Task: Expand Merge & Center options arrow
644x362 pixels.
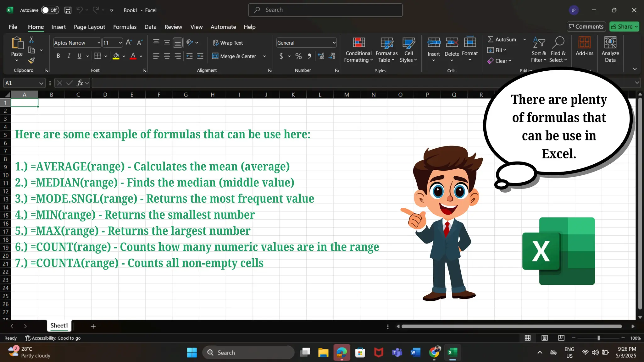Action: click(264, 56)
